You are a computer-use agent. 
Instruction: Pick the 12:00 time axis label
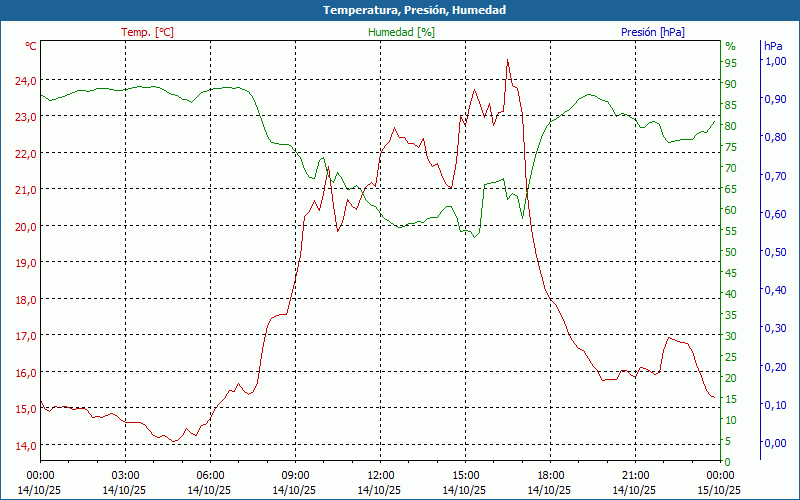coord(381,475)
